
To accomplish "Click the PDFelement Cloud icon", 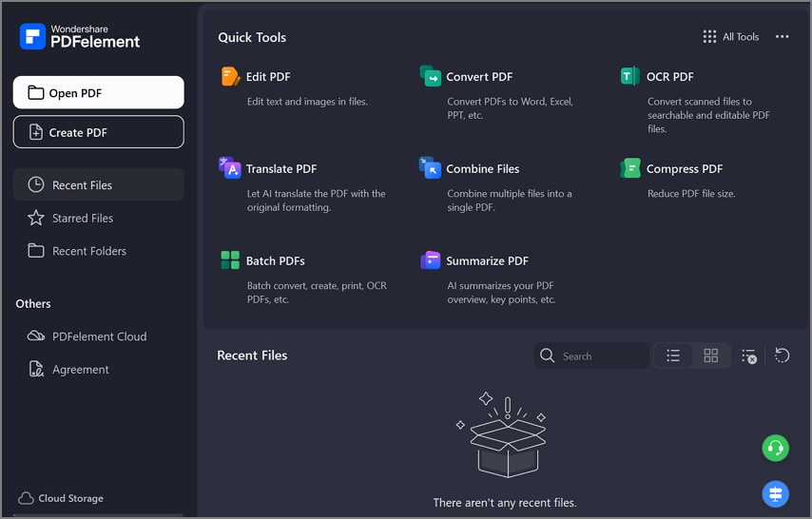I will pyautogui.click(x=36, y=336).
